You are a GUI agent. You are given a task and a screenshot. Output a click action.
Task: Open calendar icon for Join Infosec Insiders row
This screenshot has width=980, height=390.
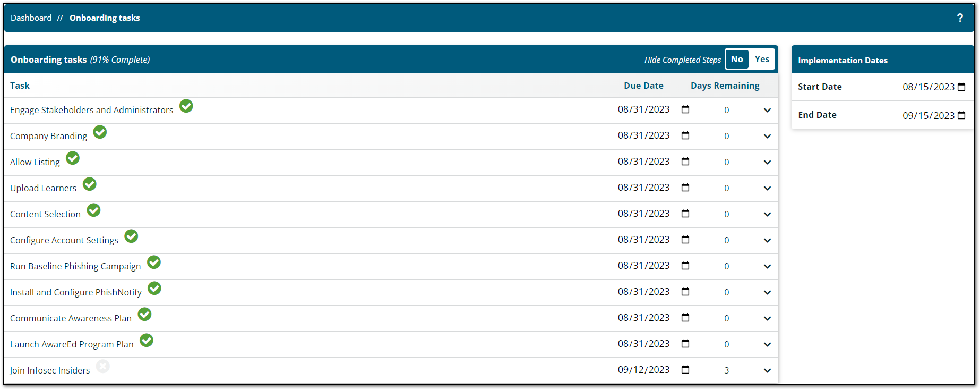pos(685,370)
